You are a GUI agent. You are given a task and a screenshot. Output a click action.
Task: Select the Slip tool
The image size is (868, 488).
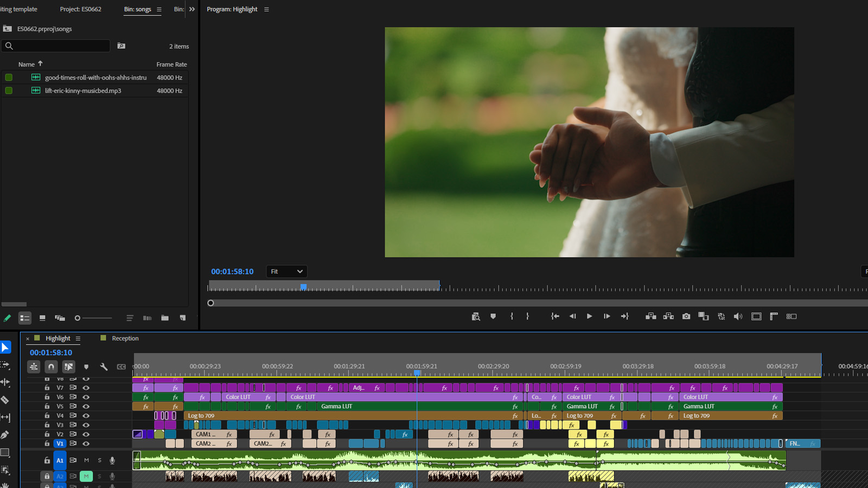point(5,418)
